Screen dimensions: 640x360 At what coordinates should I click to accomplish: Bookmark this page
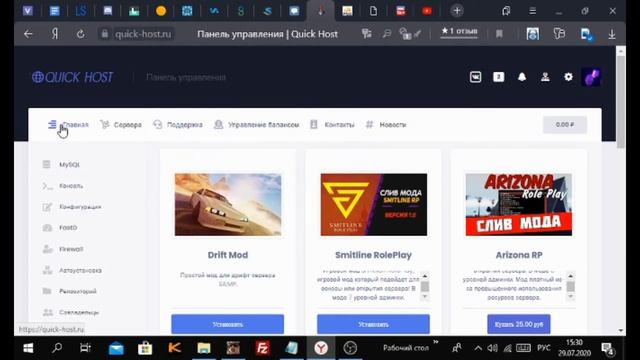tap(499, 34)
